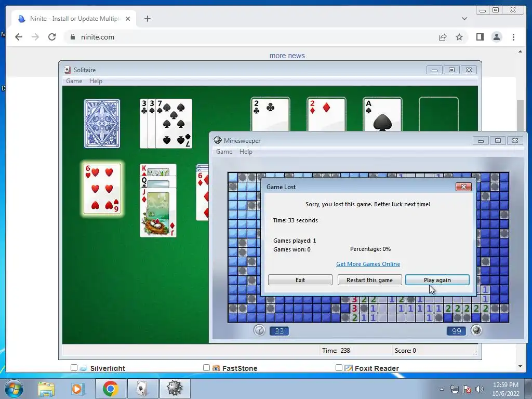Select the highlighted 6 of hearts card
Image resolution: width=532 pixels, height=399 pixels.
[102, 189]
